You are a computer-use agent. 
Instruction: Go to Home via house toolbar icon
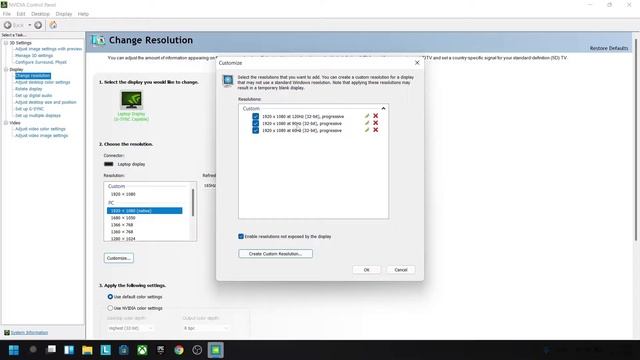53,25
